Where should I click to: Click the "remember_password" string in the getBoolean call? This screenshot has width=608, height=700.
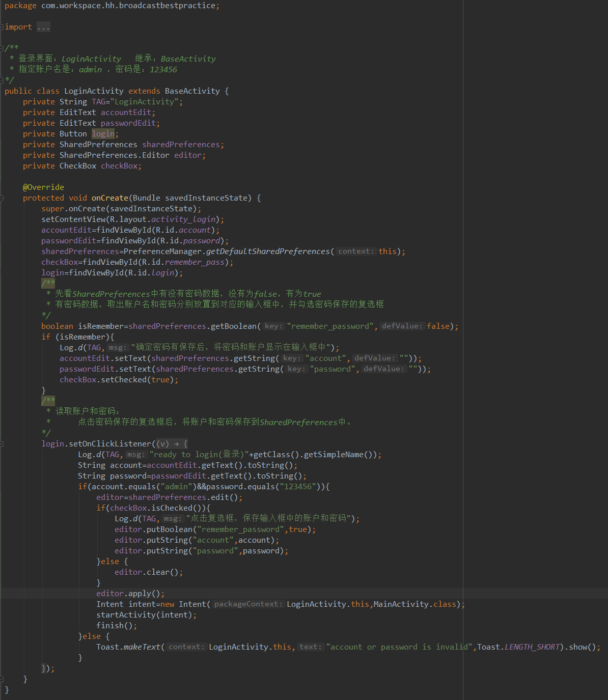[330, 326]
